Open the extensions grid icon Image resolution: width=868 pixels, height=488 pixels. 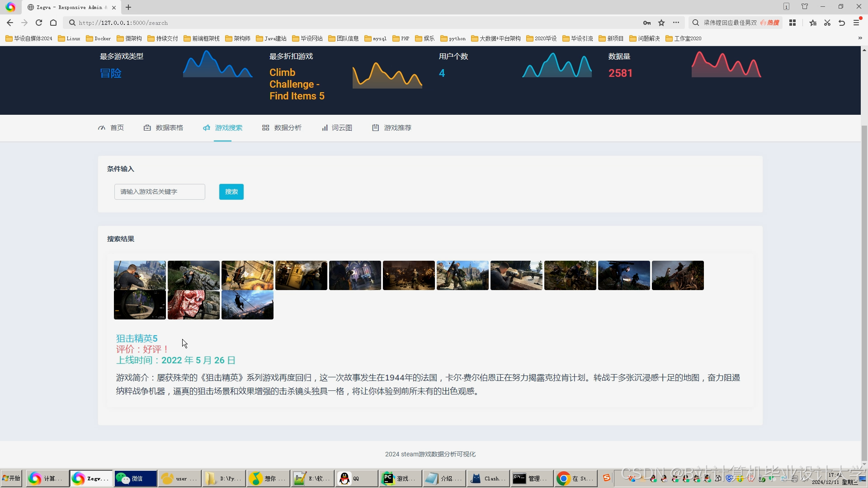tap(793, 23)
